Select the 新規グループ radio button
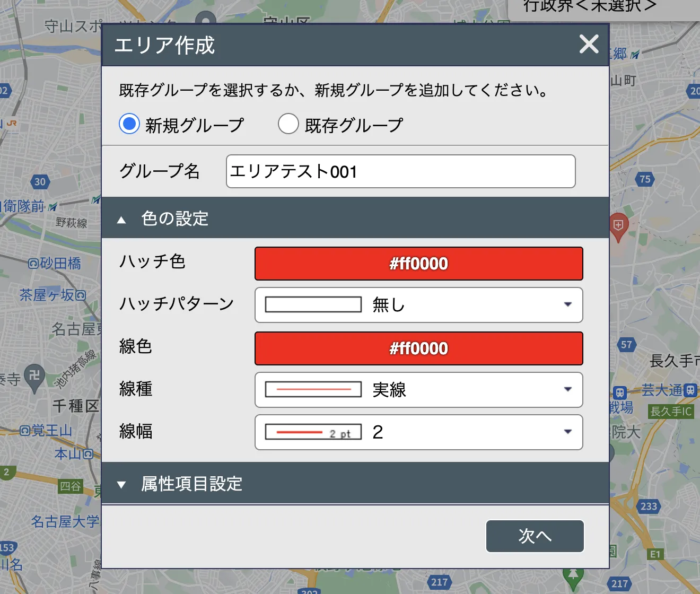Image resolution: width=700 pixels, height=594 pixels. [129, 124]
